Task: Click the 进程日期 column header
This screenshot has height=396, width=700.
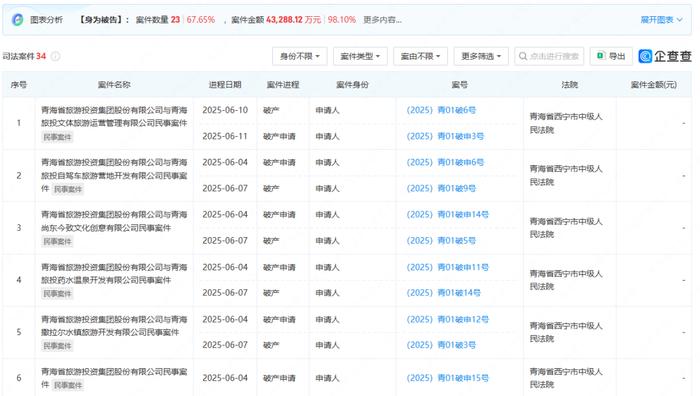Action: click(225, 85)
